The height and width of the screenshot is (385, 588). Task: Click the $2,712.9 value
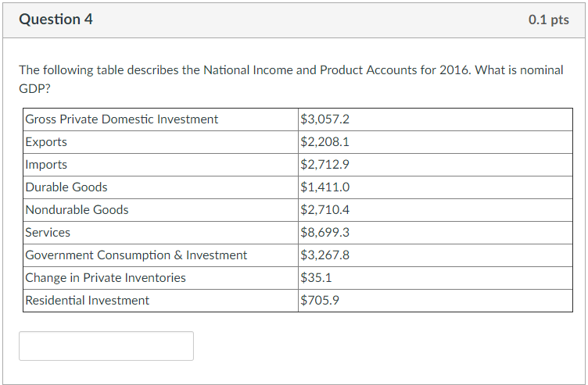click(324, 165)
